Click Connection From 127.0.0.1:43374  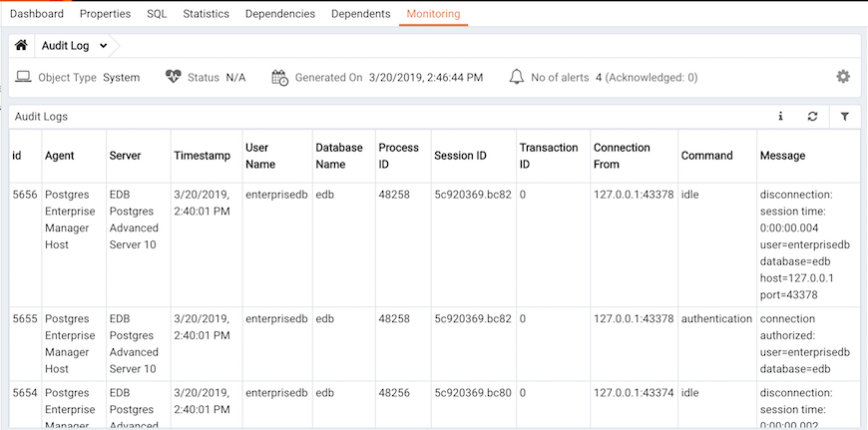[634, 393]
